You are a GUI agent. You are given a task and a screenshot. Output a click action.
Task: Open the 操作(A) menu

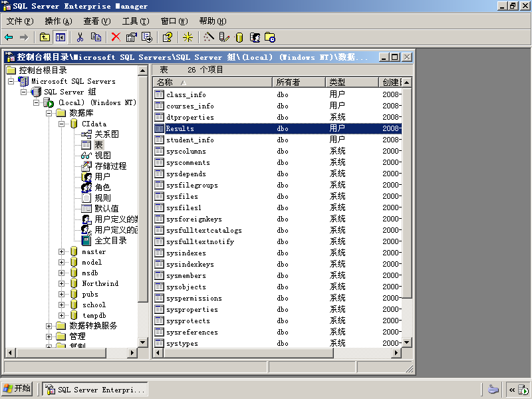(x=59, y=21)
